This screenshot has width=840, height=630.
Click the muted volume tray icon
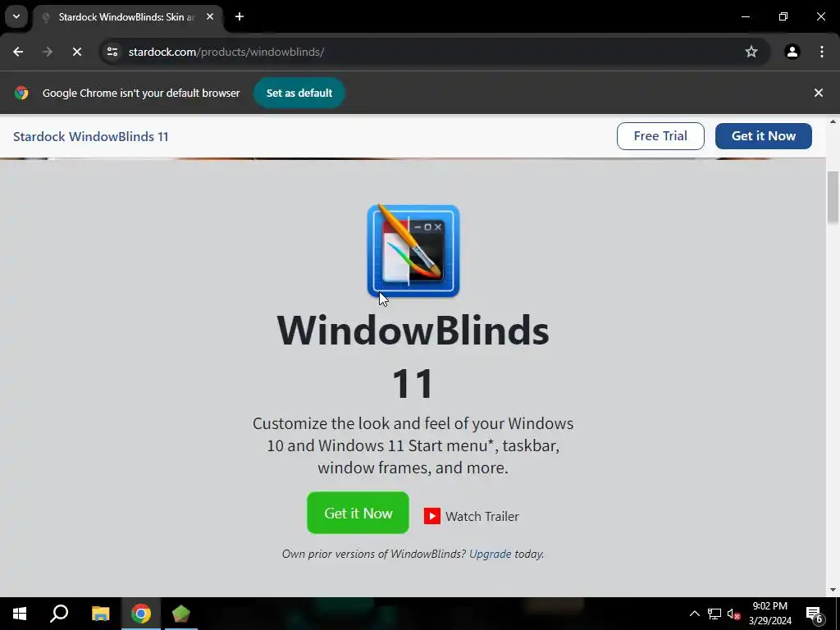coord(733,614)
